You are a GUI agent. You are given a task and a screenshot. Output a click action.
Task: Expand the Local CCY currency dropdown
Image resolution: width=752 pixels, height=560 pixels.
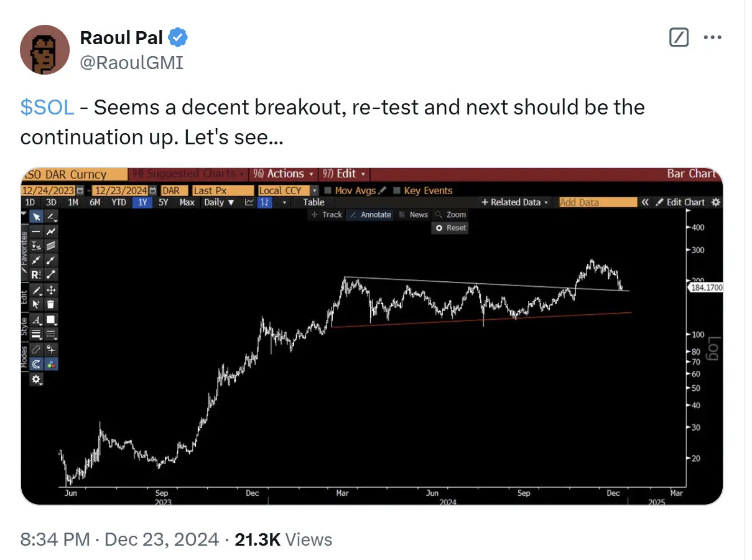pos(315,190)
